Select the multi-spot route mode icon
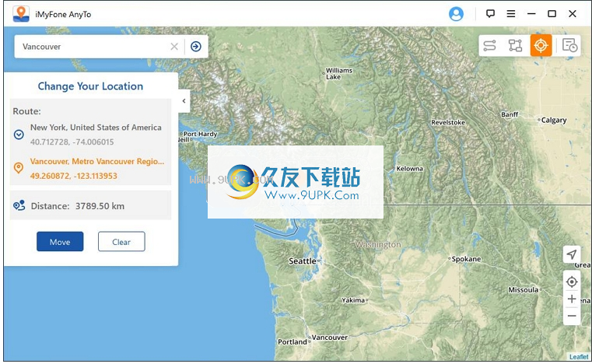592x364 pixels. click(x=515, y=45)
